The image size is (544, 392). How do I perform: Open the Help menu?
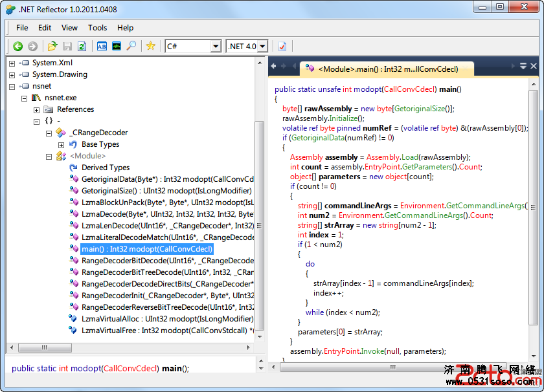[x=125, y=28]
